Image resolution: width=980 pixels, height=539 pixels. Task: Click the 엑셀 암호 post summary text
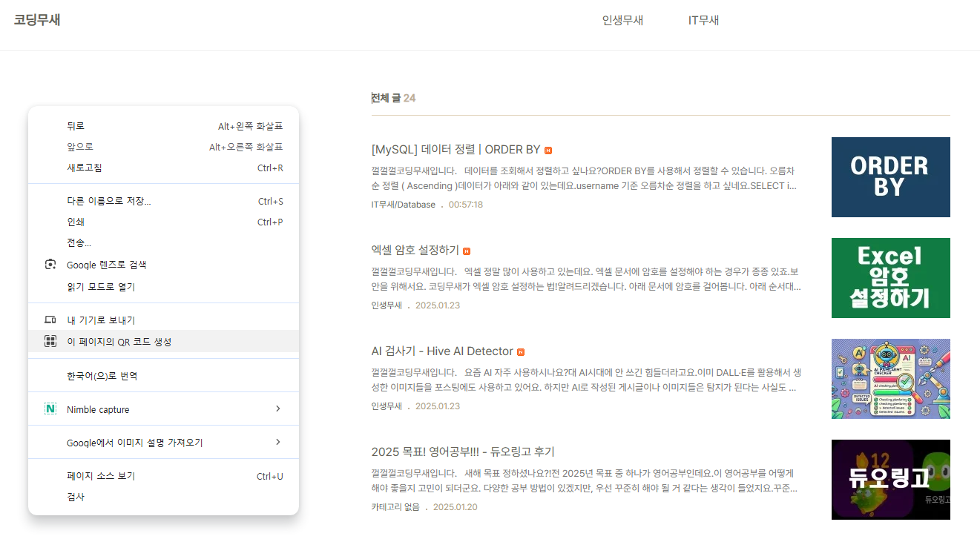point(586,279)
